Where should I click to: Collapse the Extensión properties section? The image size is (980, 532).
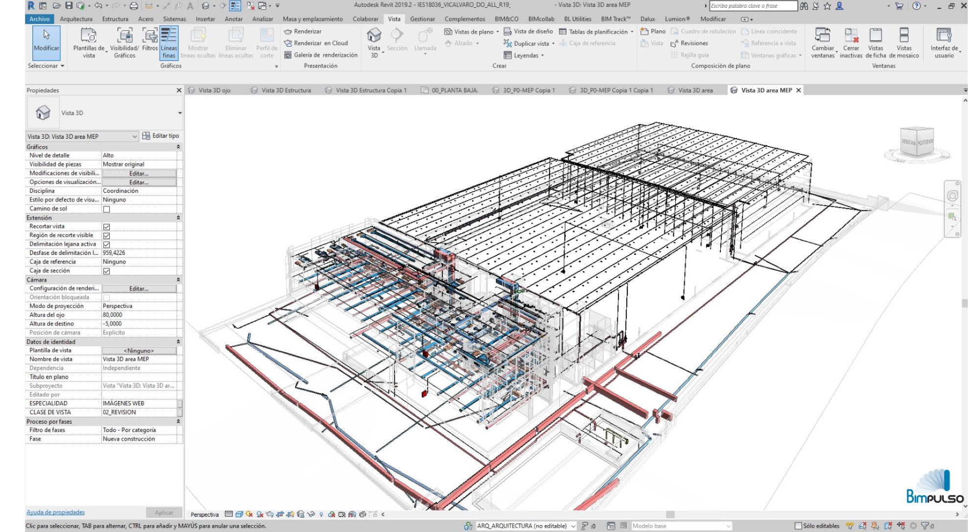[x=178, y=218]
